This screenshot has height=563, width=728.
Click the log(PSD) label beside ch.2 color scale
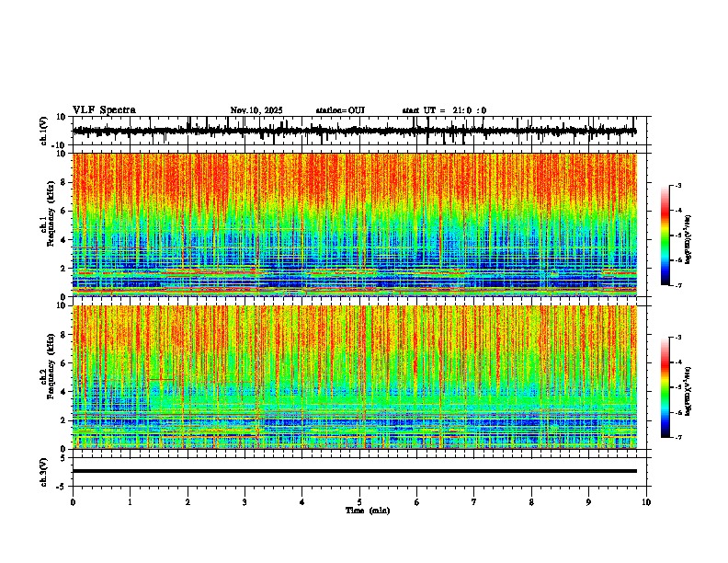pos(688,391)
